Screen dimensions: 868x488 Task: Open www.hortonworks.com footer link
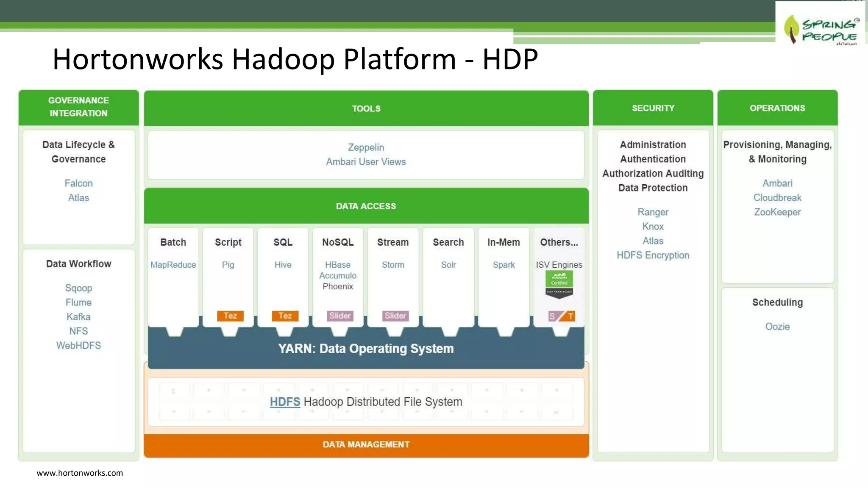pyautogui.click(x=80, y=473)
